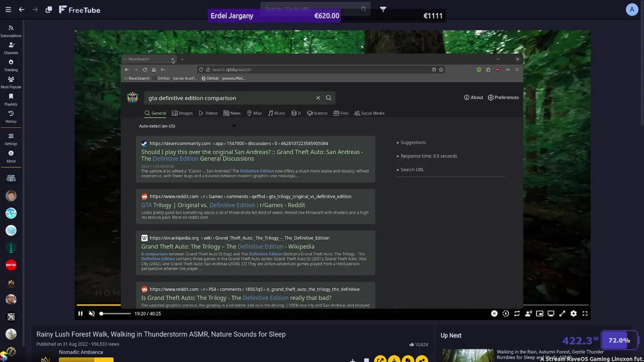
Task: Open Channels in FreeTube sidebar
Action: point(11,48)
